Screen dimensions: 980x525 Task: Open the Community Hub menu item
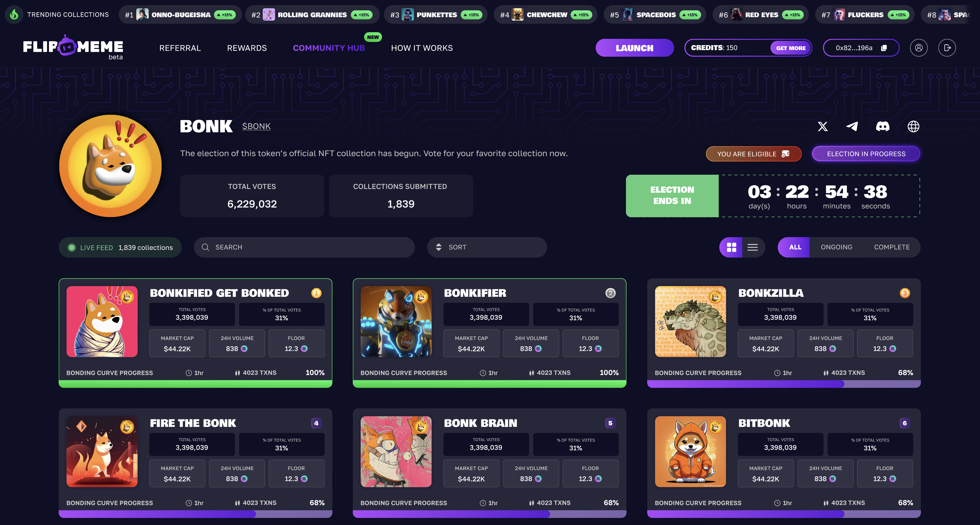pyautogui.click(x=329, y=48)
